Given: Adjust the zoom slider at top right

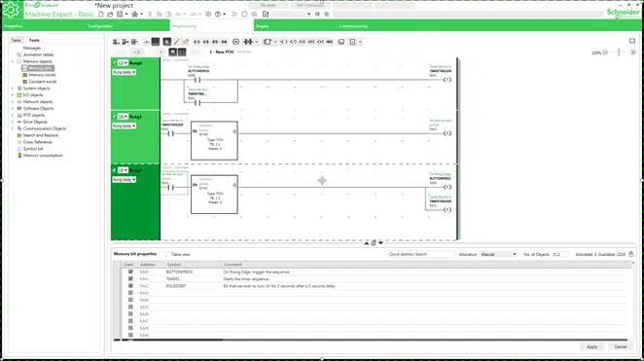Looking at the screenshot, I should click(x=619, y=53).
